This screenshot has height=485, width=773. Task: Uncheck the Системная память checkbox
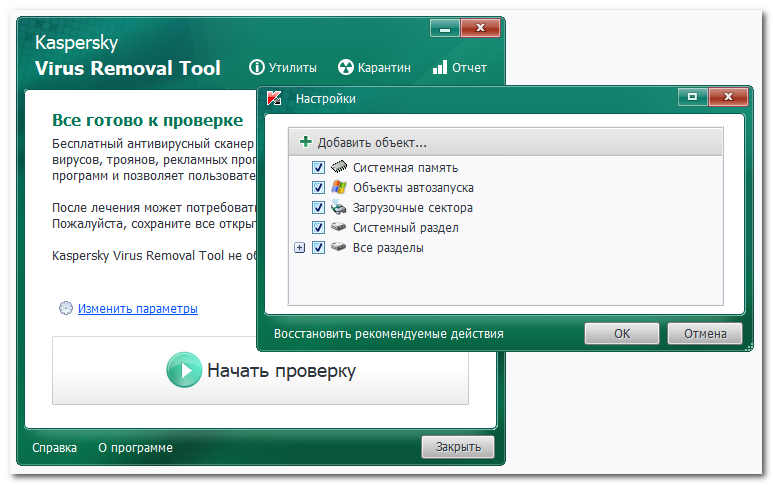[x=318, y=168]
